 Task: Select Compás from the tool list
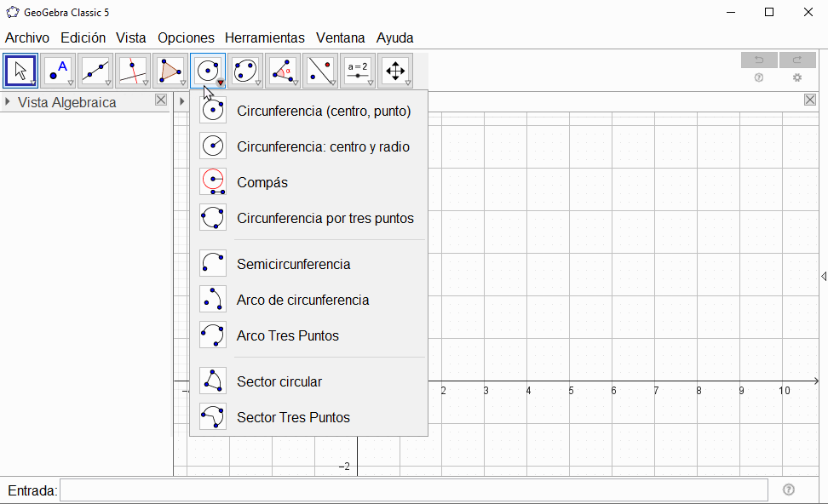coord(262,182)
